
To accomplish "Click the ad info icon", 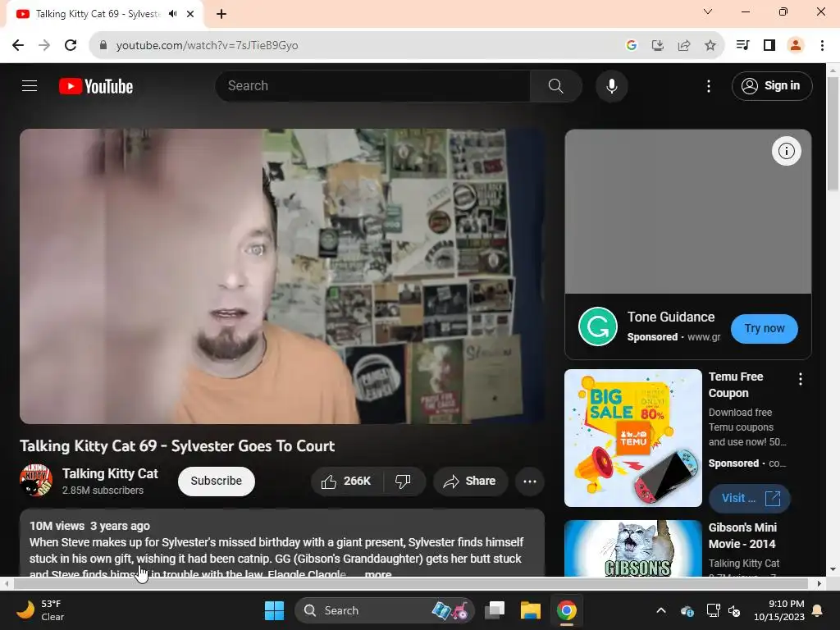I will point(786,151).
